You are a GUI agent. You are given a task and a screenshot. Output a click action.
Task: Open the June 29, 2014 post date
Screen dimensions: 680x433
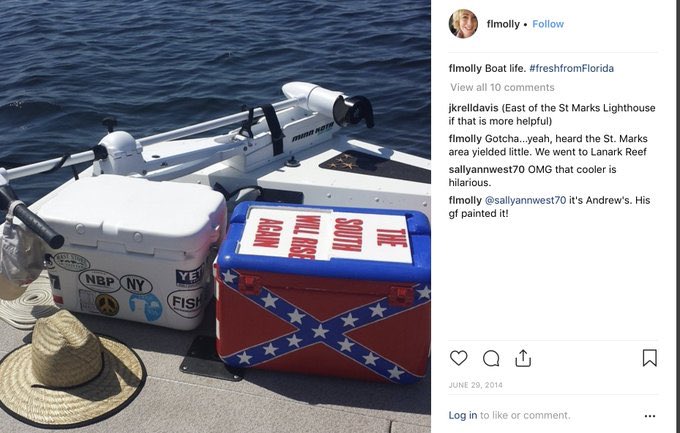coord(475,385)
